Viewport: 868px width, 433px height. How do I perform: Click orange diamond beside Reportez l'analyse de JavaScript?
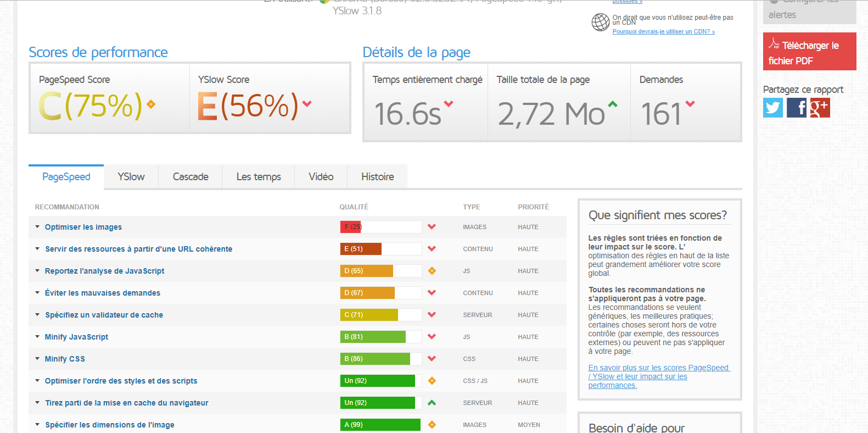click(432, 271)
